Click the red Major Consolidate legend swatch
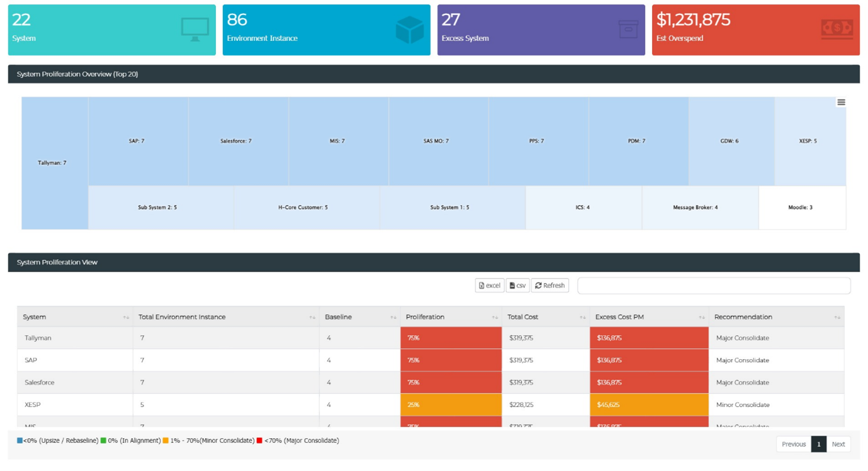The image size is (868, 471). [x=259, y=441]
